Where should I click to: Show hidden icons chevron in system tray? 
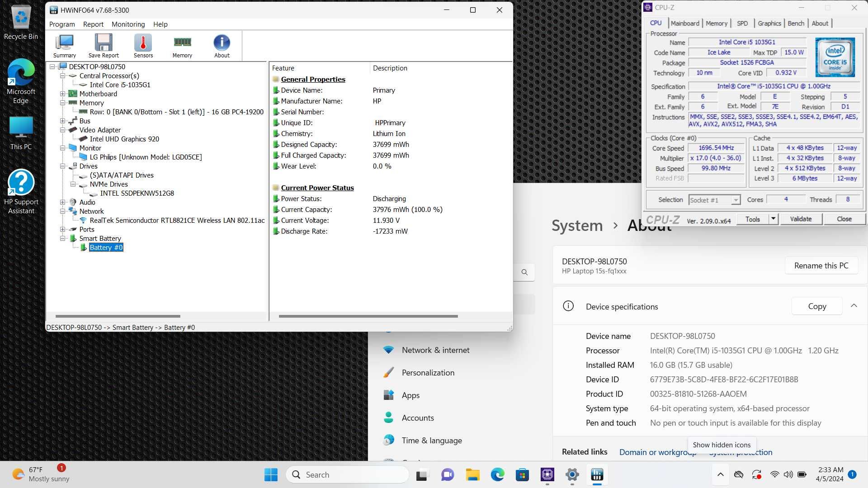(721, 474)
